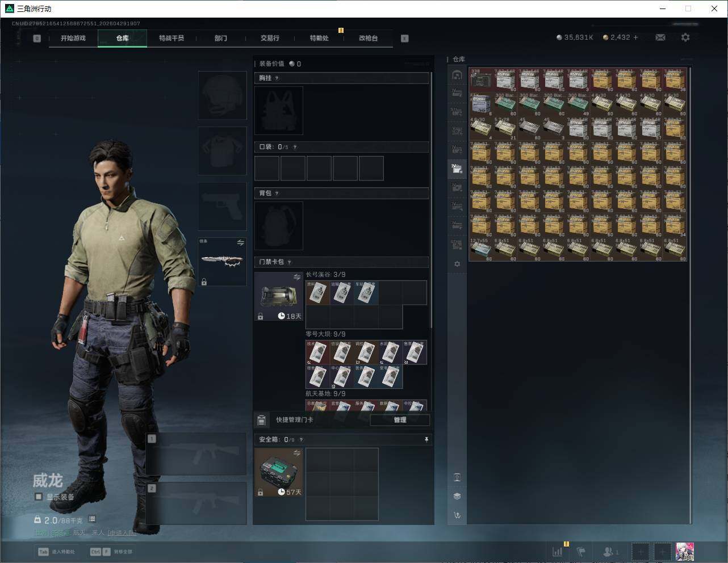Click the flag icon in bottom bar
Viewport: 728px width, 563px height.
click(581, 551)
